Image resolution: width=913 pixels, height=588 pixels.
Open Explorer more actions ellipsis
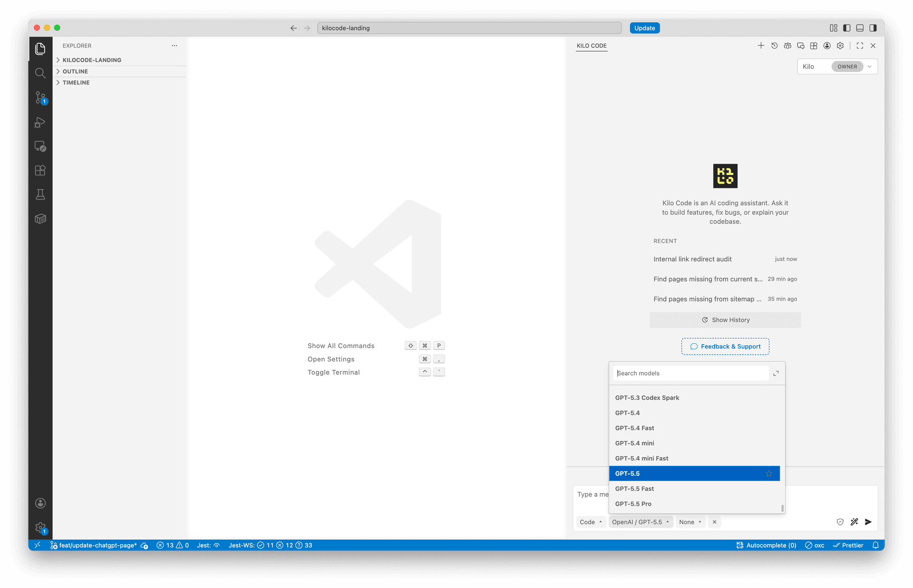pyautogui.click(x=175, y=46)
